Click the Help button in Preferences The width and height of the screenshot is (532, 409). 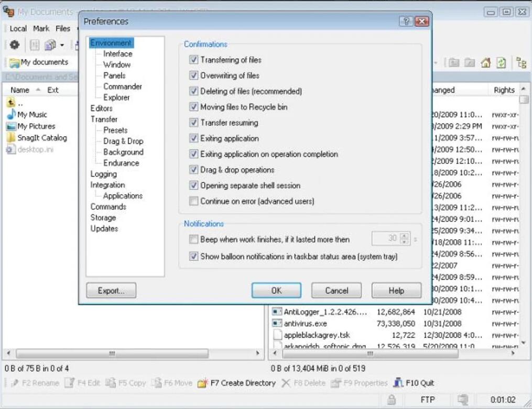[x=396, y=290]
